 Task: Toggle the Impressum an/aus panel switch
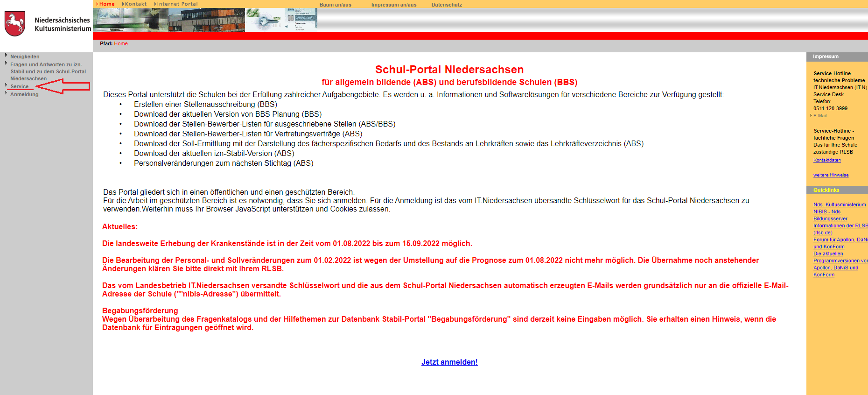tap(393, 5)
